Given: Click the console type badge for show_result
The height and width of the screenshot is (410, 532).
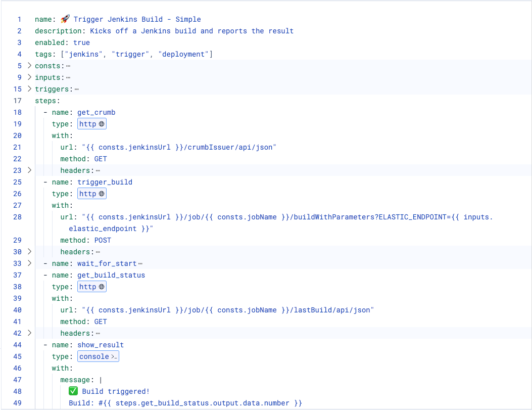Looking at the screenshot, I should pyautogui.click(x=98, y=356).
